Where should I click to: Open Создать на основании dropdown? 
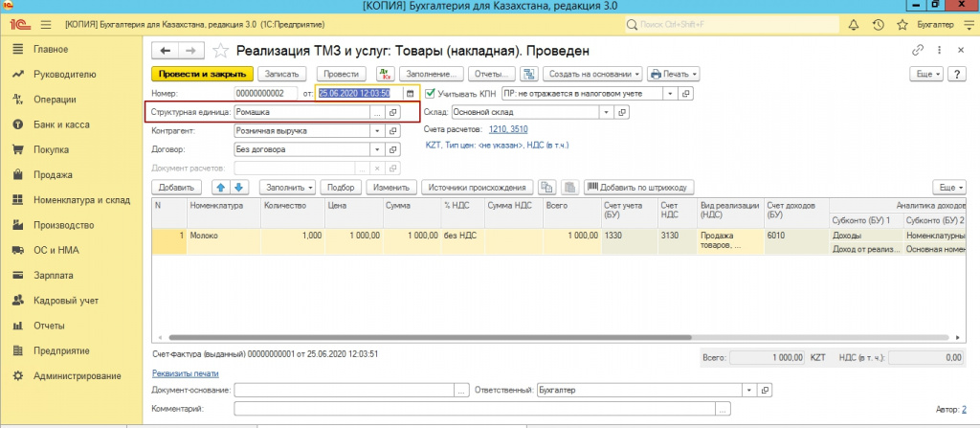[x=593, y=74]
